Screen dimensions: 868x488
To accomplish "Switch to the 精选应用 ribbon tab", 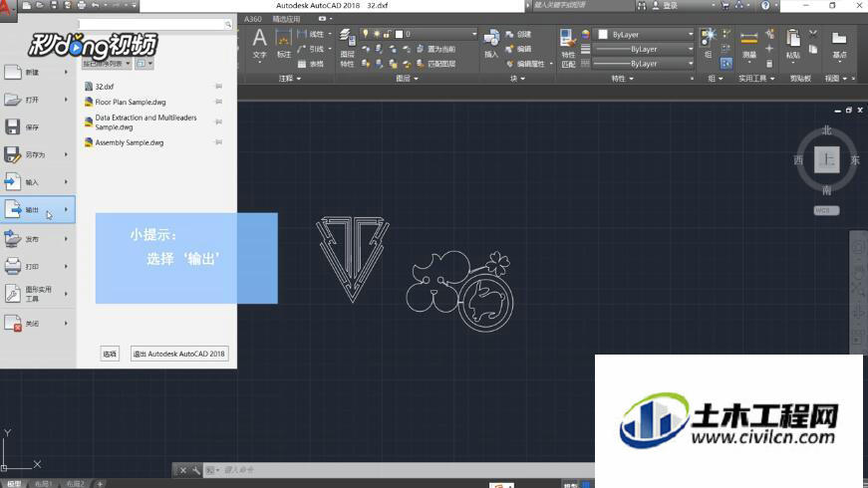I will pos(286,19).
